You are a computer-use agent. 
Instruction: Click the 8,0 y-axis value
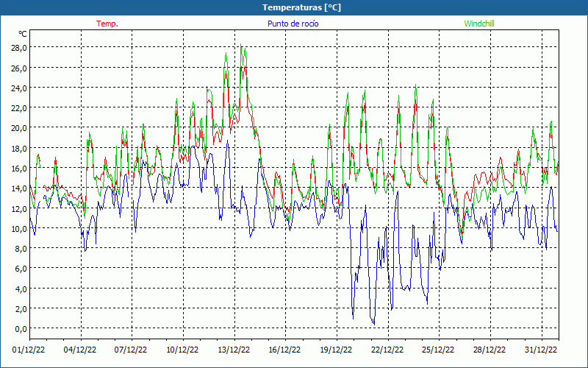(21, 249)
